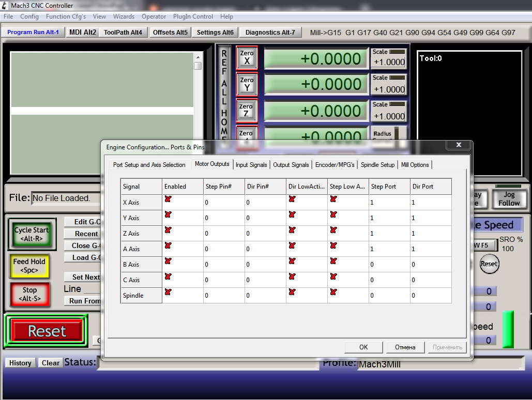This screenshot has height=400, width=532.
Task: Click the Отмена cancel button
Action: point(405,347)
